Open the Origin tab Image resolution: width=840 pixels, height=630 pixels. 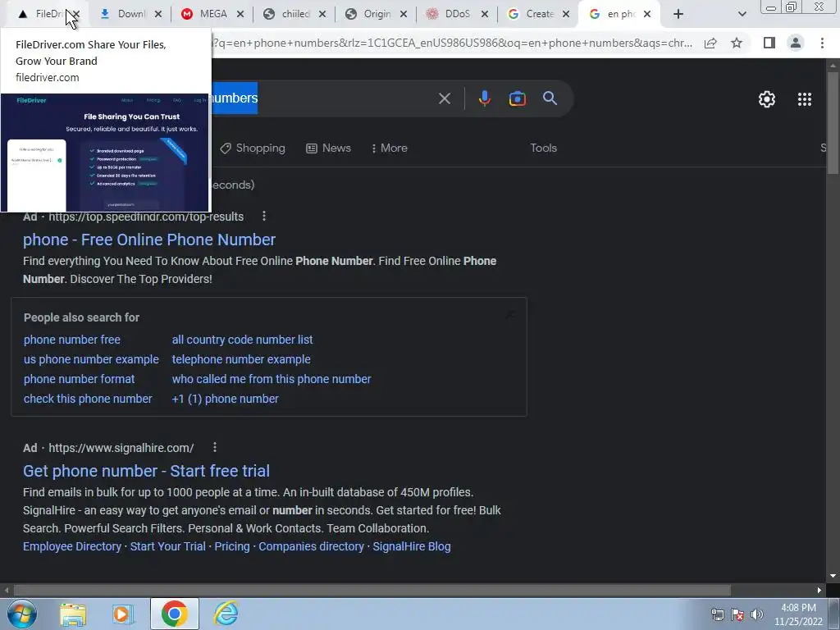(377, 14)
